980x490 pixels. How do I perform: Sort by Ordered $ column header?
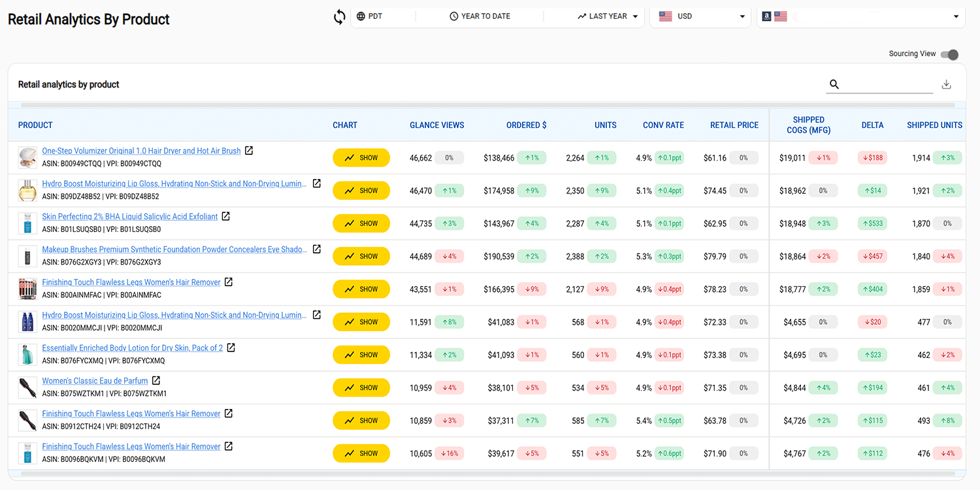(x=526, y=125)
